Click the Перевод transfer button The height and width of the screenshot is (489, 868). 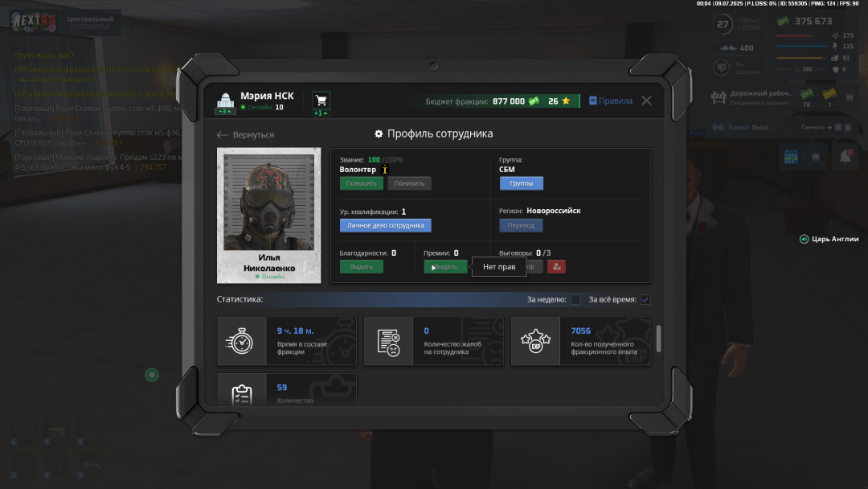521,225
